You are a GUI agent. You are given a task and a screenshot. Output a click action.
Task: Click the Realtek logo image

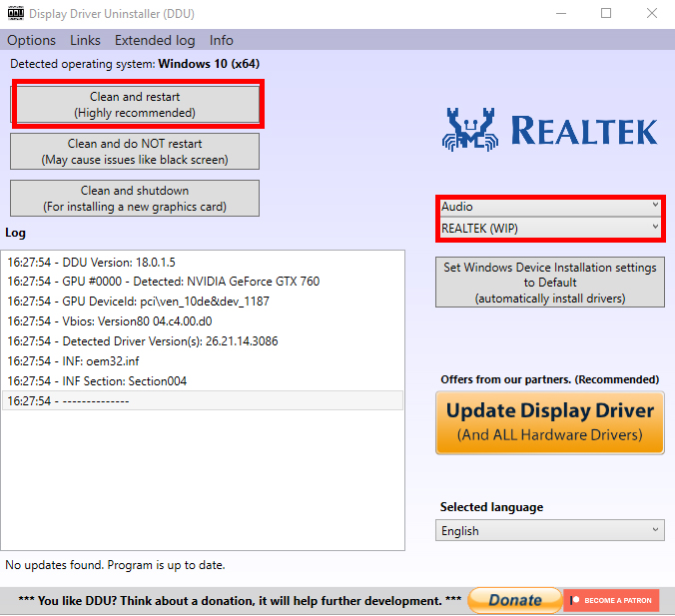(549, 129)
